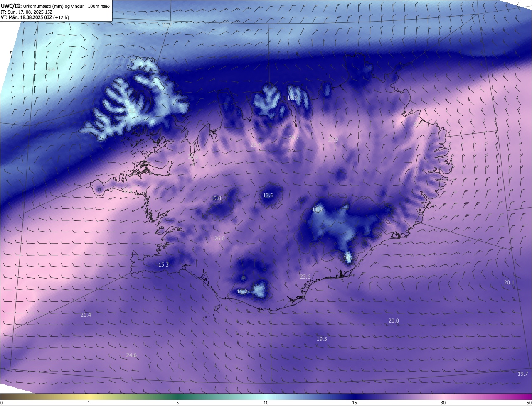Click the 0 tick on the color scale
The height and width of the screenshot is (406, 532).
point(2,403)
